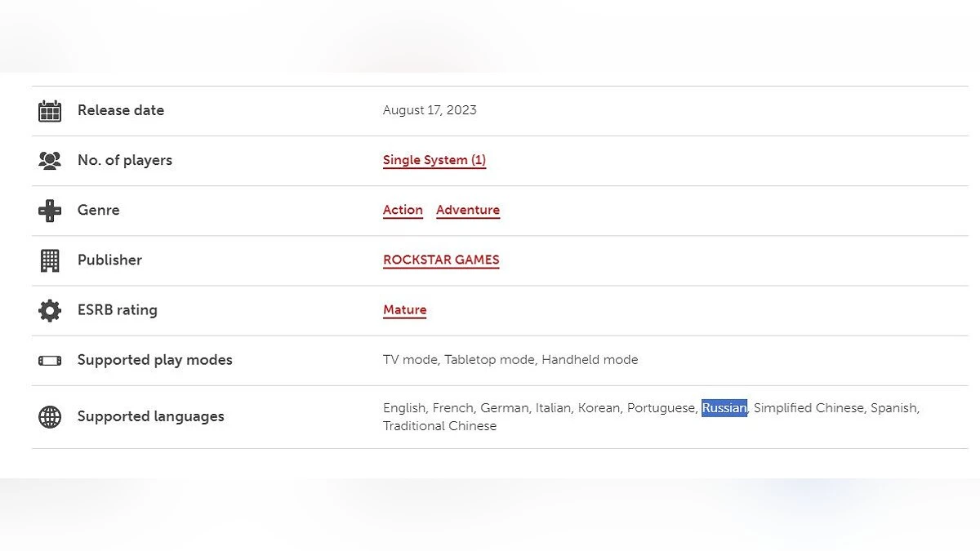The width and height of the screenshot is (980, 551).
Task: Click the Release date label
Action: click(x=121, y=110)
